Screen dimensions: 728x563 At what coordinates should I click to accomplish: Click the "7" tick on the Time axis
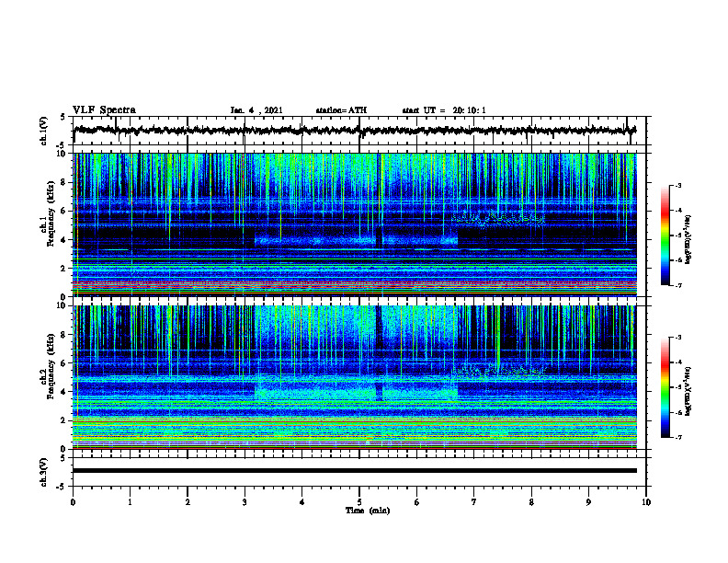[x=474, y=502]
